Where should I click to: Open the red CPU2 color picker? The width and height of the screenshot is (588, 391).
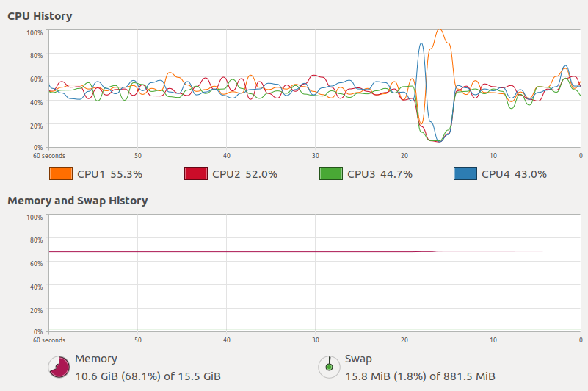196,174
